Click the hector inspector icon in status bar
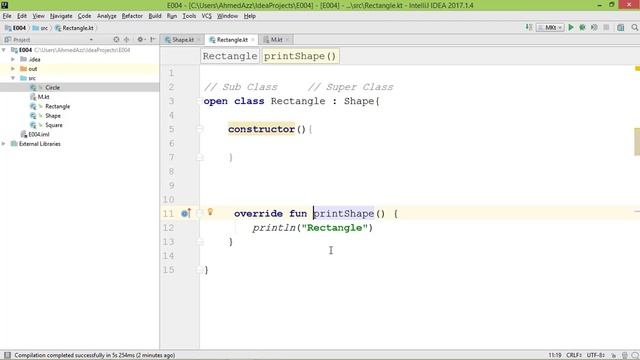640x360 pixels. (624, 356)
